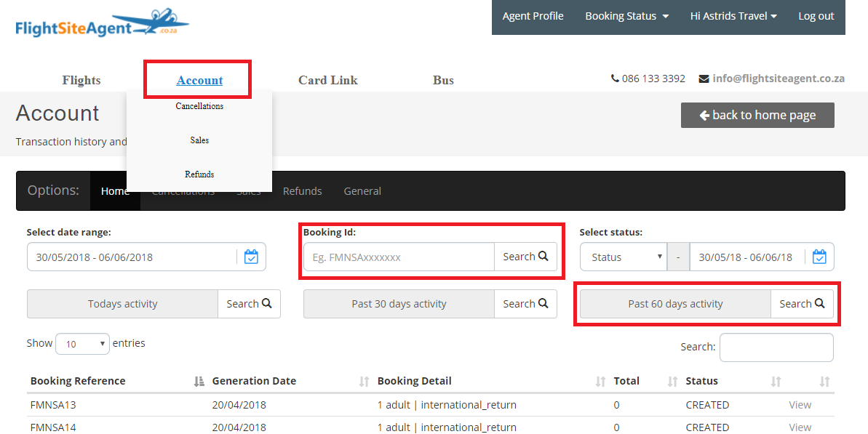Click sort arrow of last unnamed column
The image size is (868, 434).
click(824, 381)
